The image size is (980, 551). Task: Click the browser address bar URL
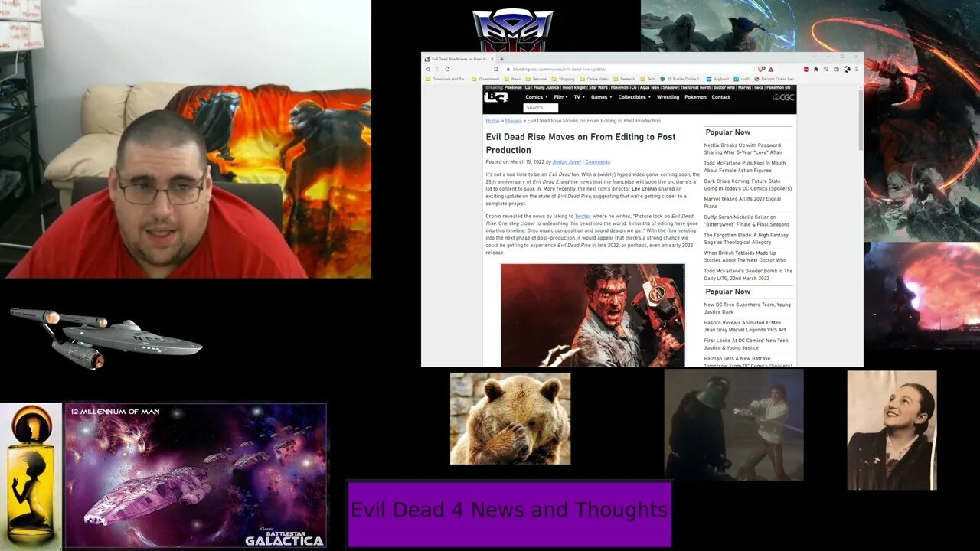560,69
